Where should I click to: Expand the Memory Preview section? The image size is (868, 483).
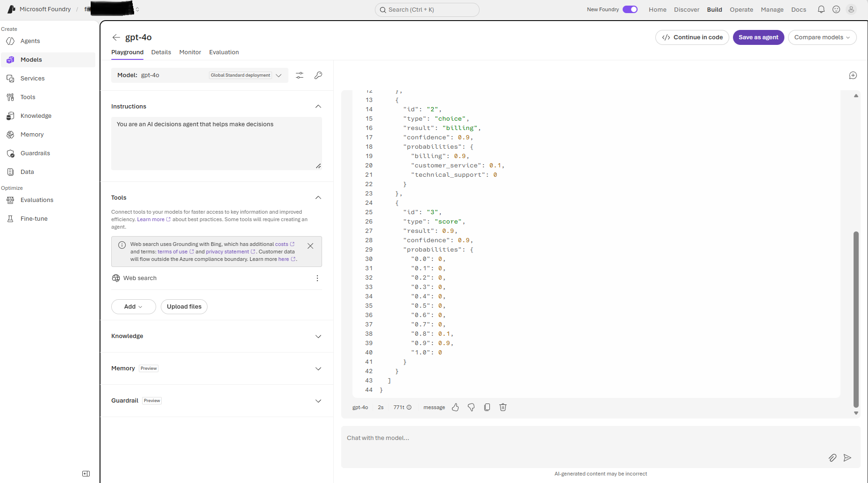(x=318, y=369)
